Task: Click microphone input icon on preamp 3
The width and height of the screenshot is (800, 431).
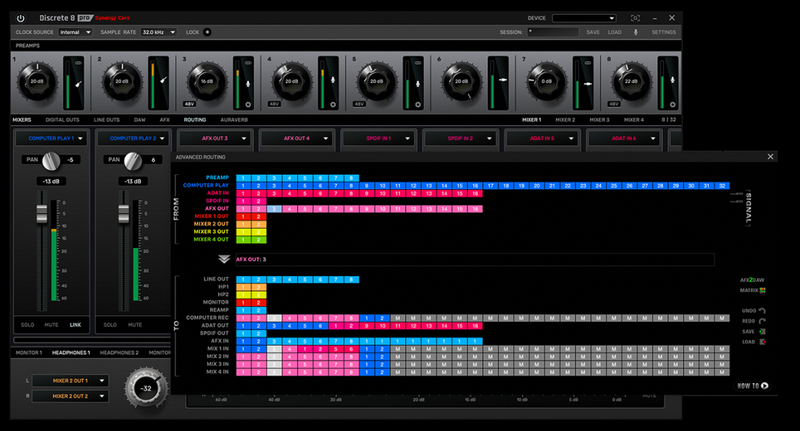Action: [248, 83]
